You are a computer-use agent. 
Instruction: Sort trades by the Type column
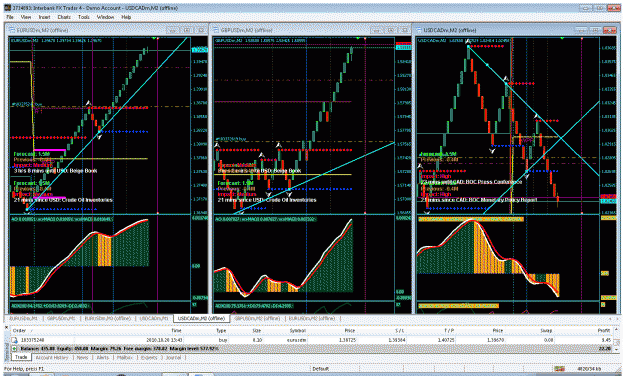click(x=221, y=331)
